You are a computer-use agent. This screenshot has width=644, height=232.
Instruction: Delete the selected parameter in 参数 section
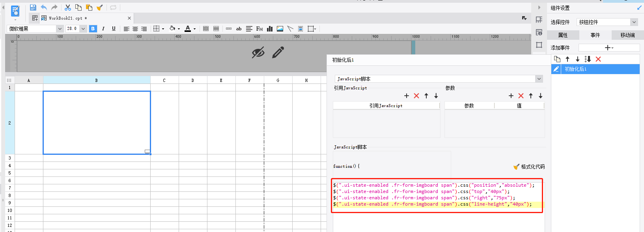click(521, 96)
